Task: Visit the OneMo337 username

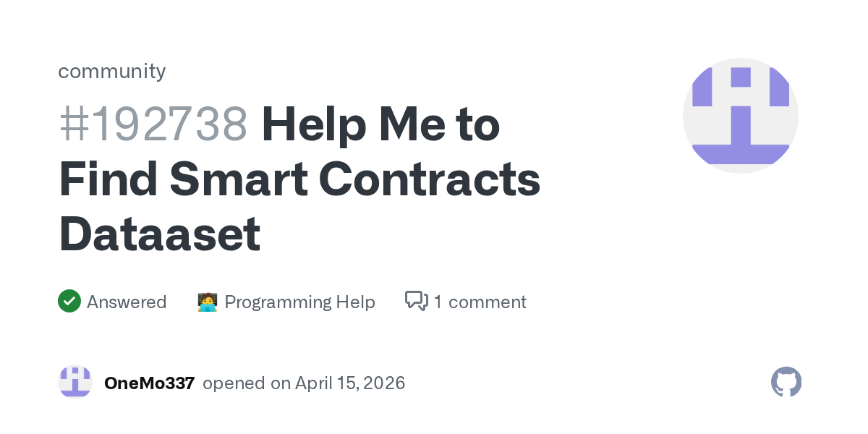Action: (x=150, y=383)
